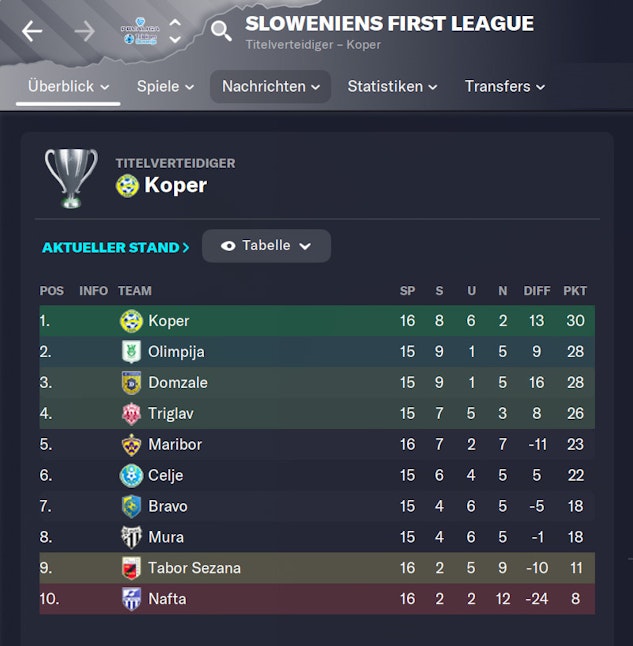Click the forward arrow navigation icon

85,31
